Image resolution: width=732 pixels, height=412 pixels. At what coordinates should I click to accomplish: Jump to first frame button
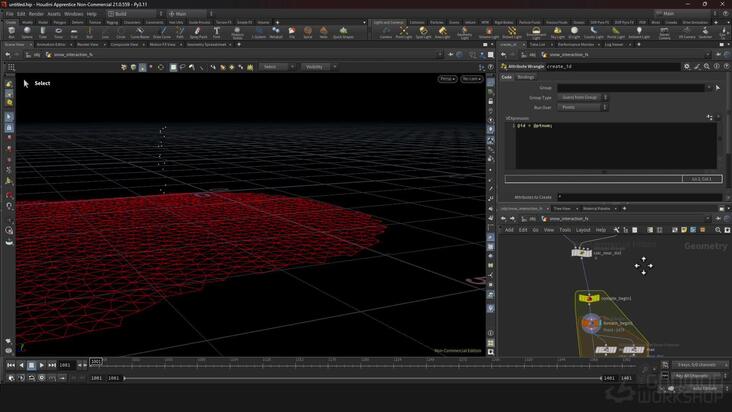click(x=11, y=365)
